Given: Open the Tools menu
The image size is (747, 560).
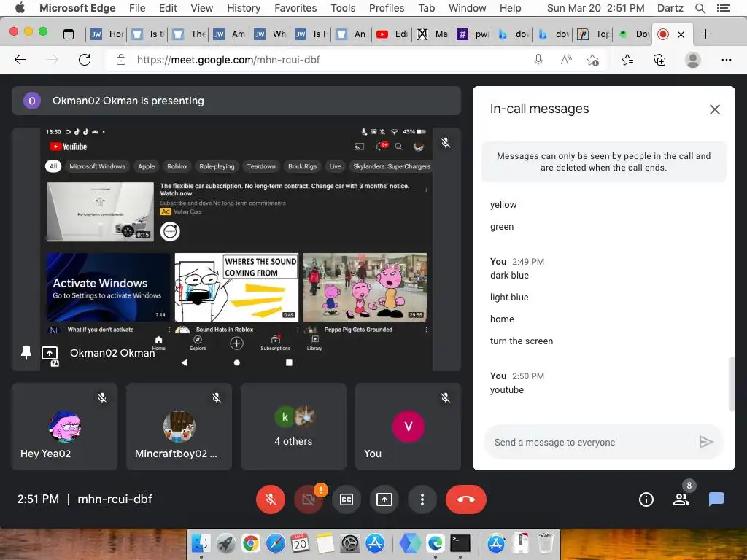Looking at the screenshot, I should pyautogui.click(x=343, y=8).
